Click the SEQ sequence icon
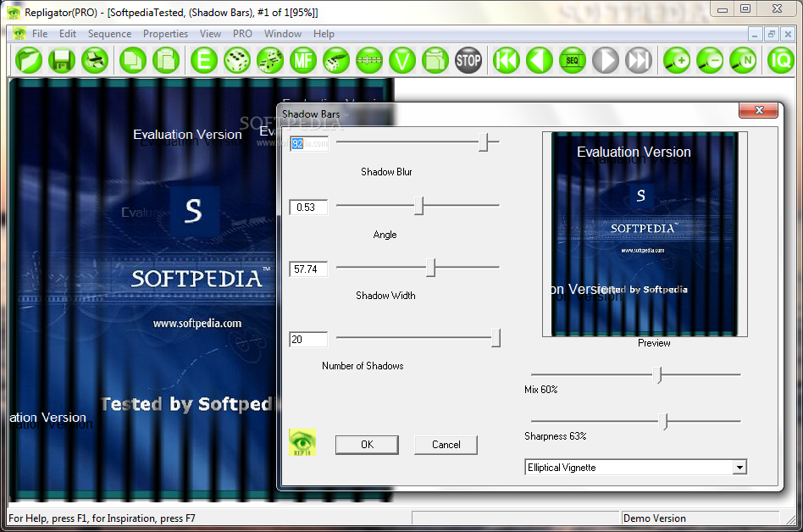Screen dimensions: 803x532 click(573, 60)
